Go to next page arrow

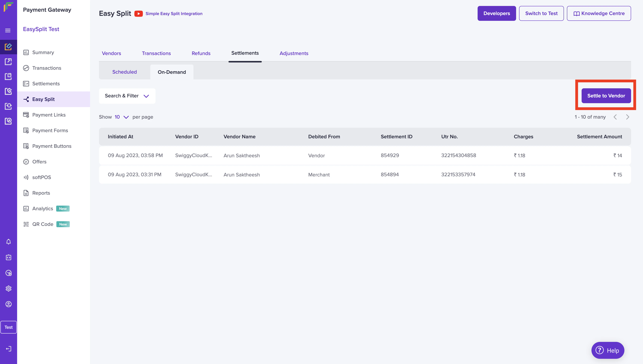(628, 117)
